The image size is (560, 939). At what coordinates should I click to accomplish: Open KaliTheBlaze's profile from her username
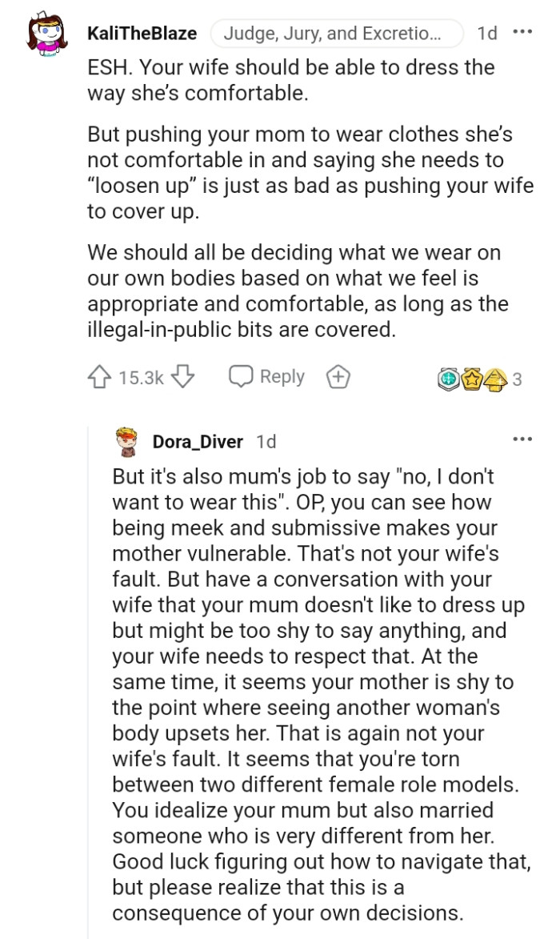pos(139,34)
